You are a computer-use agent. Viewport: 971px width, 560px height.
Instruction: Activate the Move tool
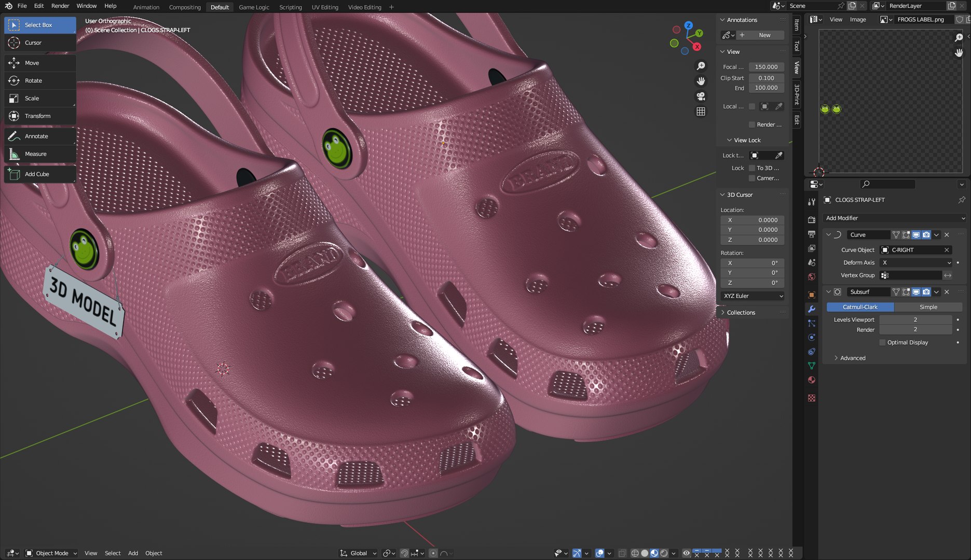40,63
